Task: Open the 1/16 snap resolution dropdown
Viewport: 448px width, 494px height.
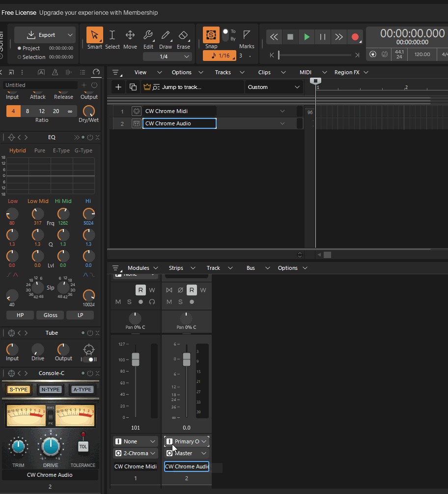Action: pos(220,56)
